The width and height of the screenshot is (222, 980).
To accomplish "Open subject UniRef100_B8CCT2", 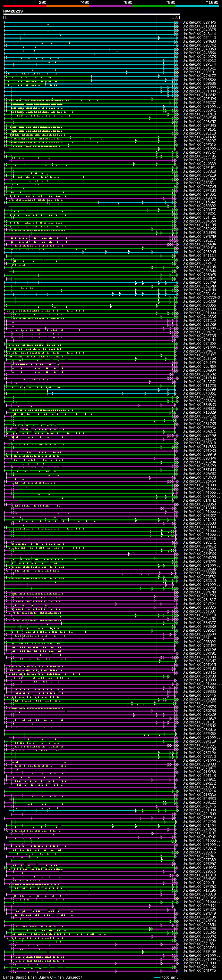I will 199,160.
